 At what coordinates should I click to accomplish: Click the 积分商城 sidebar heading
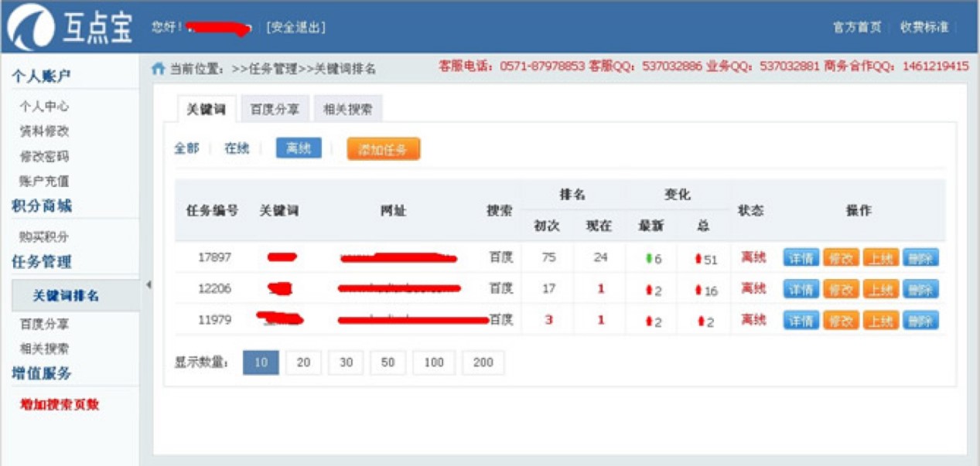[41, 206]
